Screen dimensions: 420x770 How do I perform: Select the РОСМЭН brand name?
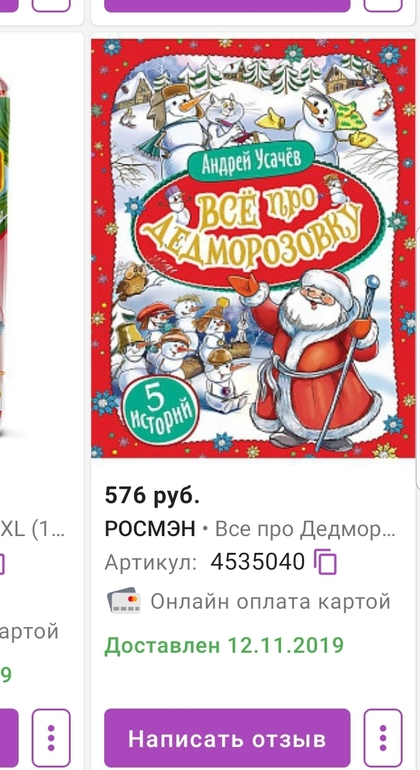150,529
